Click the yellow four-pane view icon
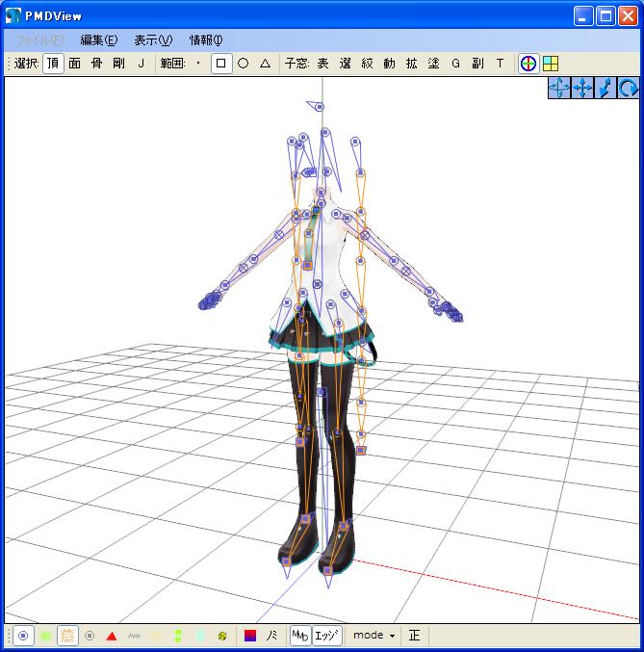This screenshot has height=652, width=644. [551, 64]
